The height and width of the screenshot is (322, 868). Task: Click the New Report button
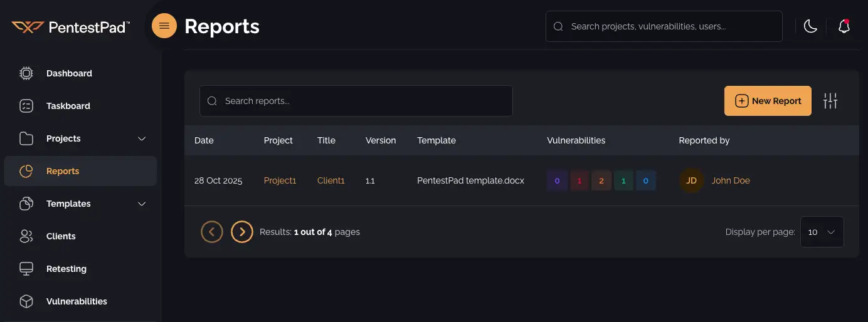click(768, 101)
